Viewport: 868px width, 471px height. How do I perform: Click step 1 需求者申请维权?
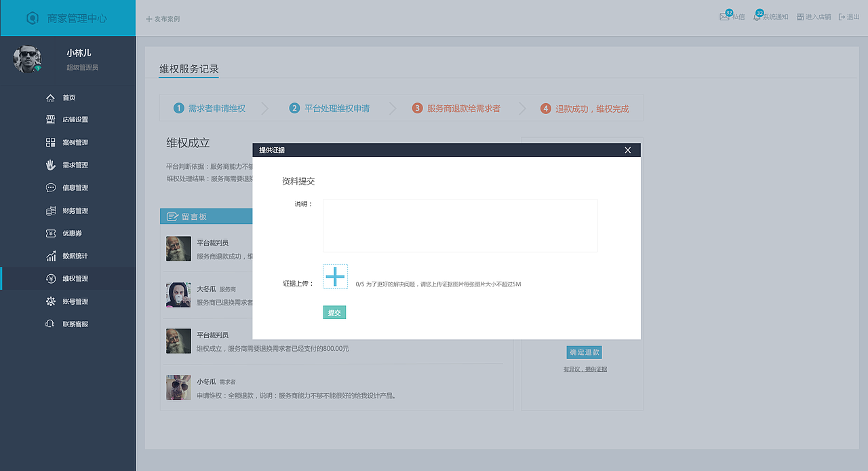click(x=210, y=108)
